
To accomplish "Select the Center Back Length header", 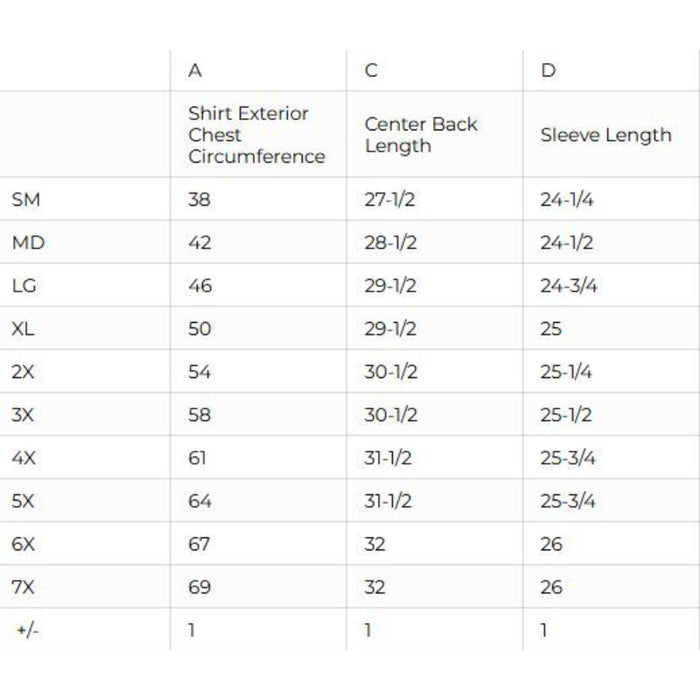I will [x=420, y=135].
